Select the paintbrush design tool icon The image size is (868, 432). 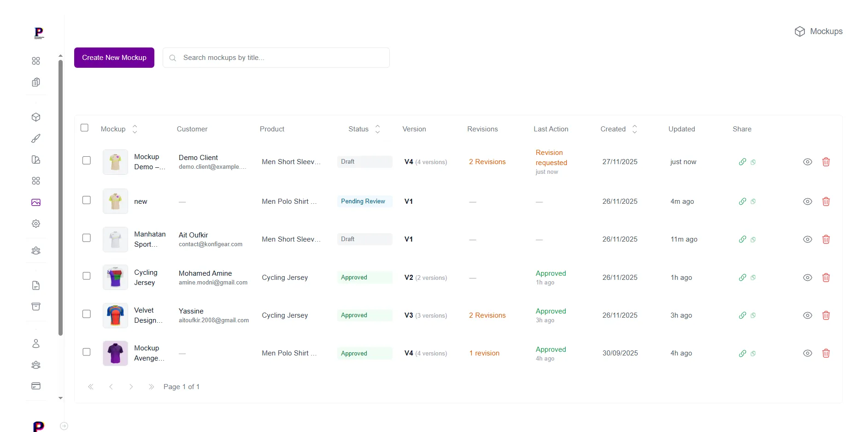[x=36, y=138]
